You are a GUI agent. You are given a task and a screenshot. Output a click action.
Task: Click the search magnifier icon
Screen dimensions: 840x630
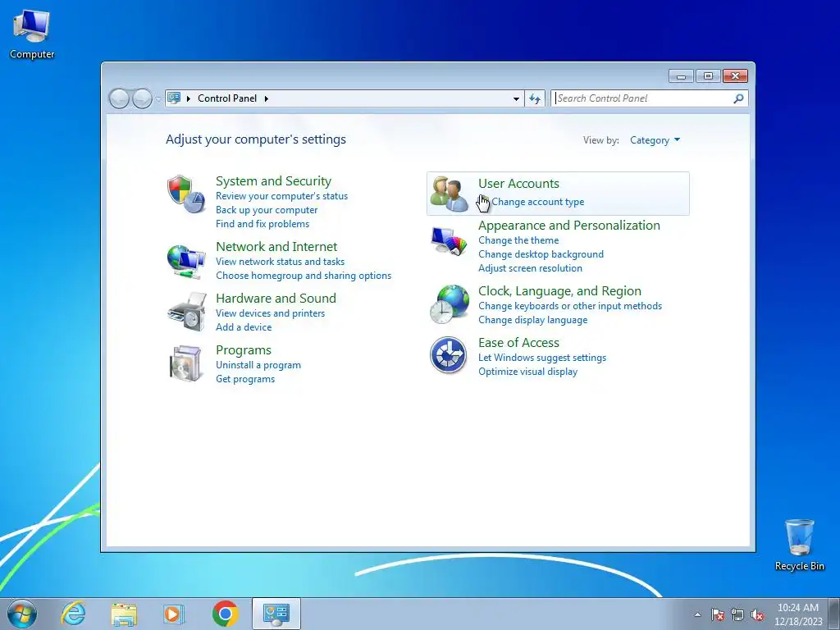tap(738, 98)
